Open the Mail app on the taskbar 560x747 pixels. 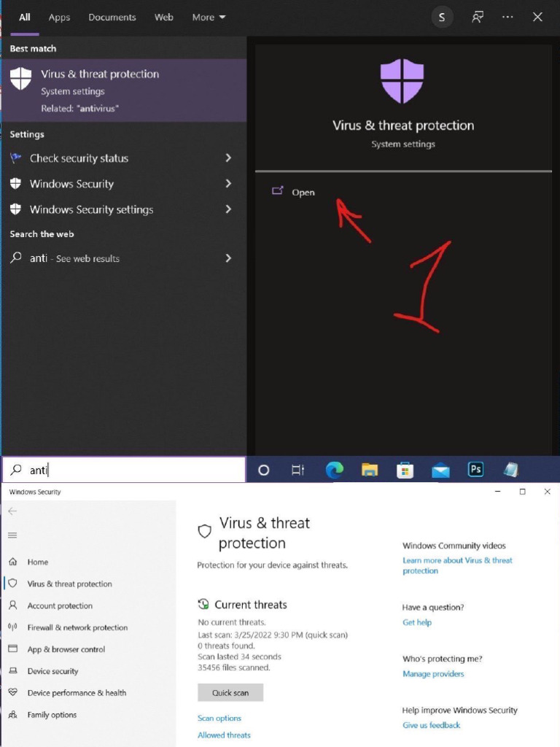click(440, 471)
